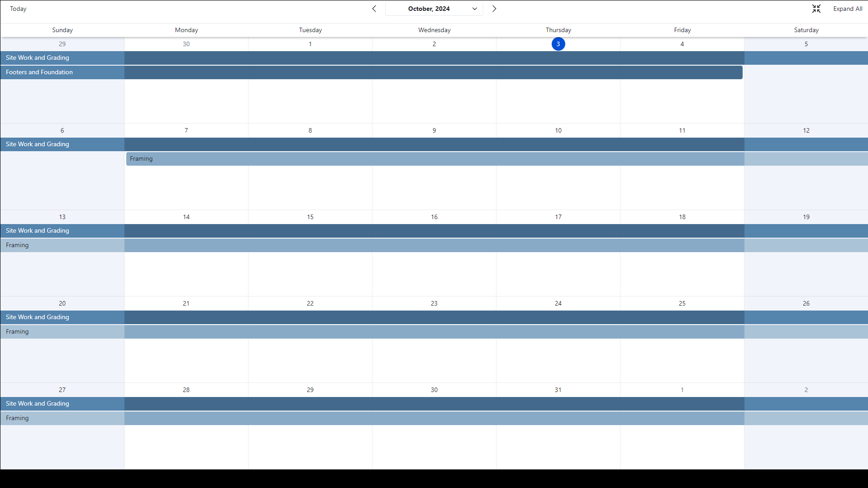Image resolution: width=868 pixels, height=488 pixels.
Task: Select date 21 on Monday
Action: click(x=186, y=303)
